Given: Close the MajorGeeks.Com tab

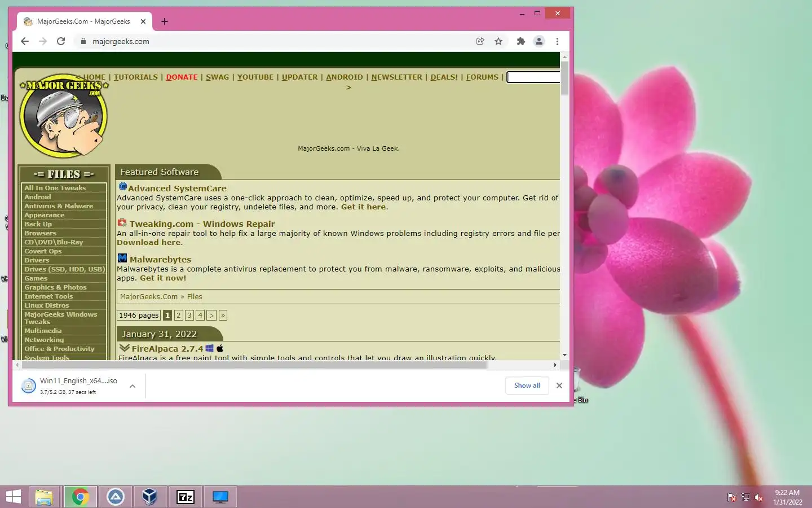Looking at the screenshot, I should click(x=143, y=21).
